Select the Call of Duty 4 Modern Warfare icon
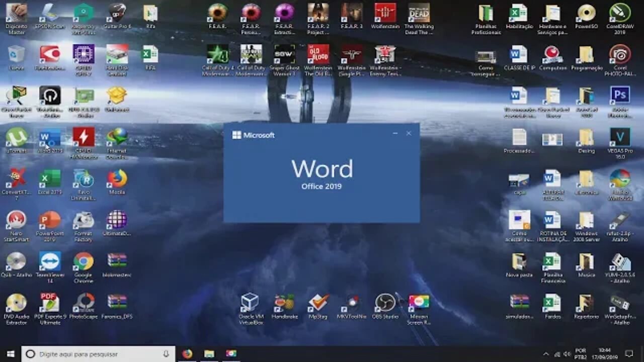This screenshot has width=644, height=362. 217,60
